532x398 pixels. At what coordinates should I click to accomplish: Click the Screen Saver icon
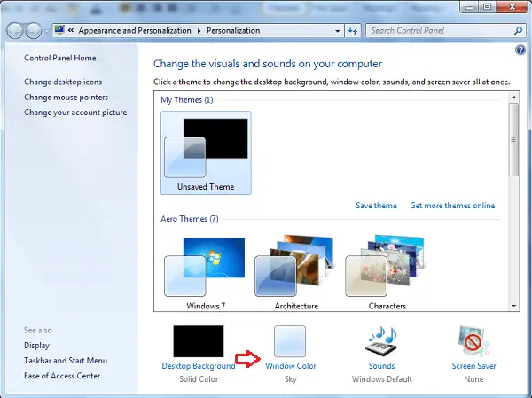[x=473, y=341]
